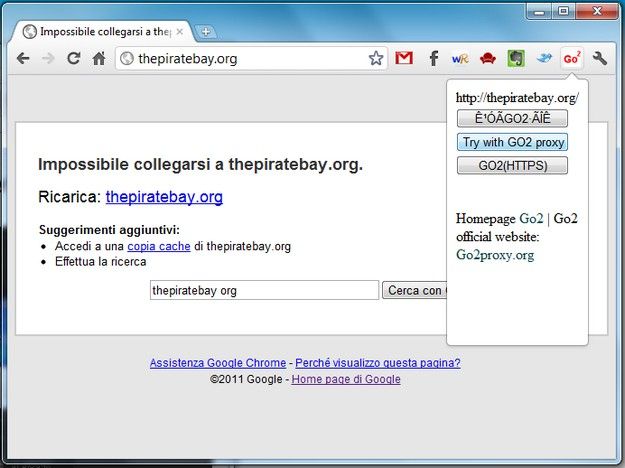Click the 'Effettua la ricerca' text
The image size is (625, 468).
click(x=100, y=262)
